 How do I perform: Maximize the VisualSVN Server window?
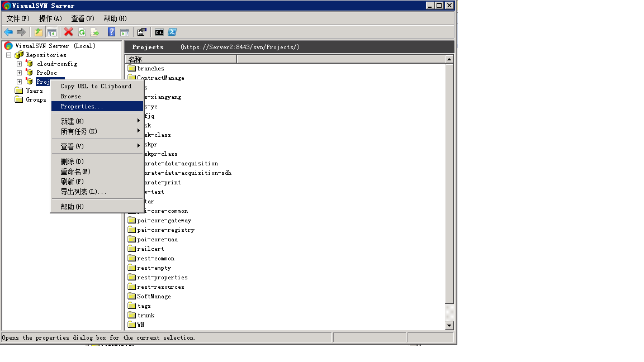pos(439,6)
